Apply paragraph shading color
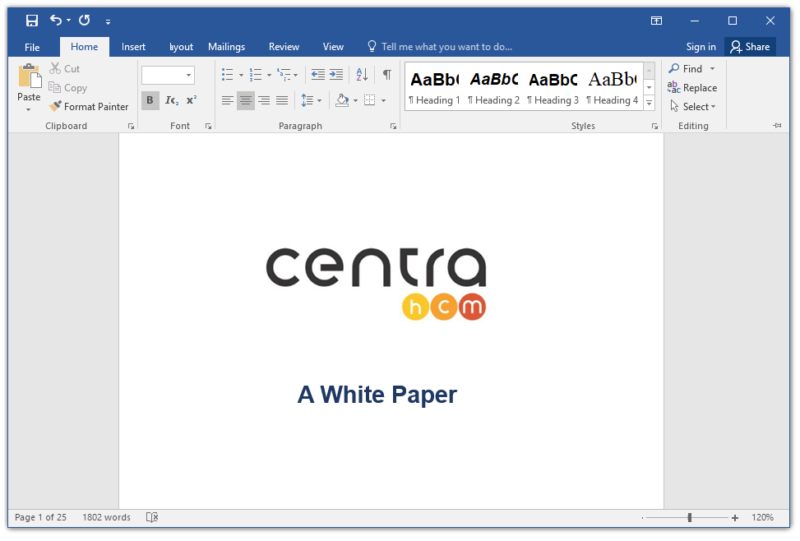This screenshot has height=541, width=800. tap(342, 100)
